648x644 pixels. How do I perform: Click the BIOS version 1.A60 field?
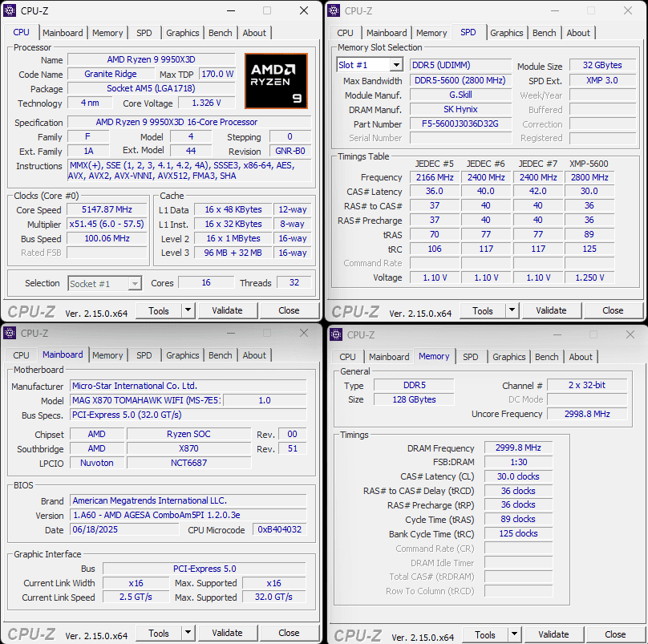pyautogui.click(x=188, y=515)
